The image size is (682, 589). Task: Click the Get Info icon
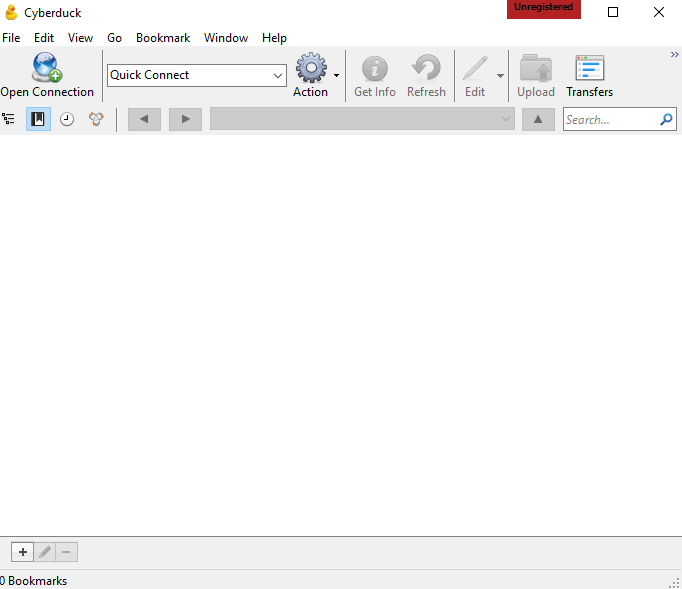click(x=374, y=68)
